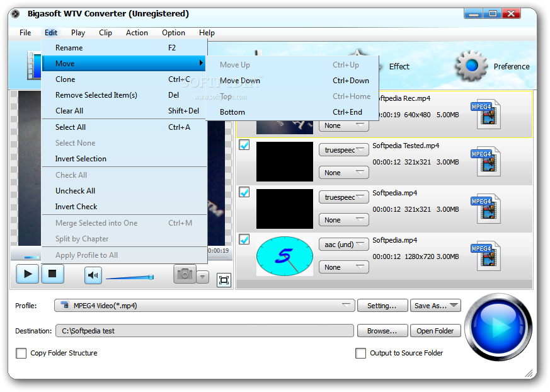Select the clock thumbnail of Softpedia.mp4

pyautogui.click(x=285, y=256)
